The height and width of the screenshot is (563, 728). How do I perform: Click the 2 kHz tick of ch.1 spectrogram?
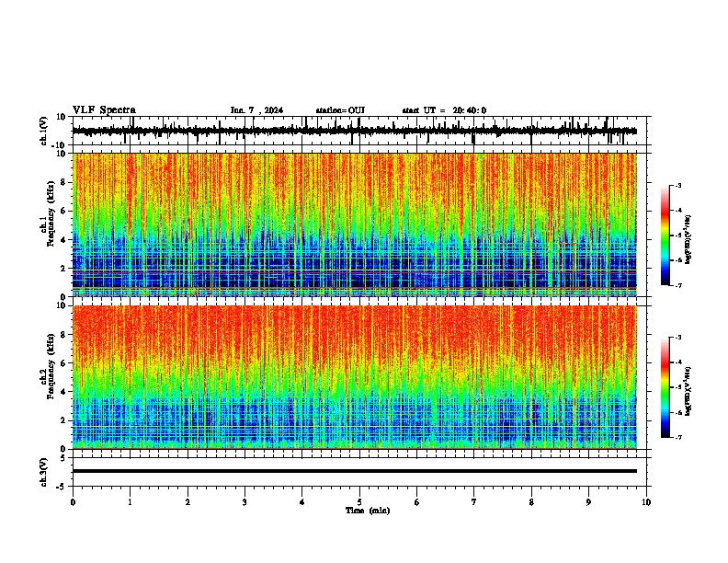tap(63, 269)
